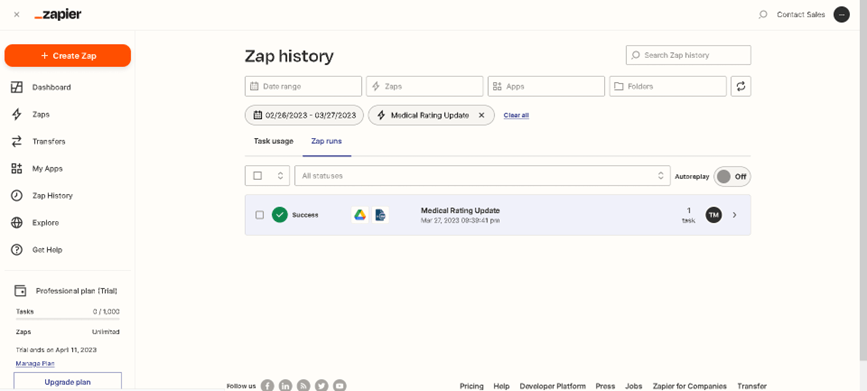Screen dimensions: 867x391
Task: Click the Mar 27, 2023 timestamp
Action: click(x=461, y=220)
